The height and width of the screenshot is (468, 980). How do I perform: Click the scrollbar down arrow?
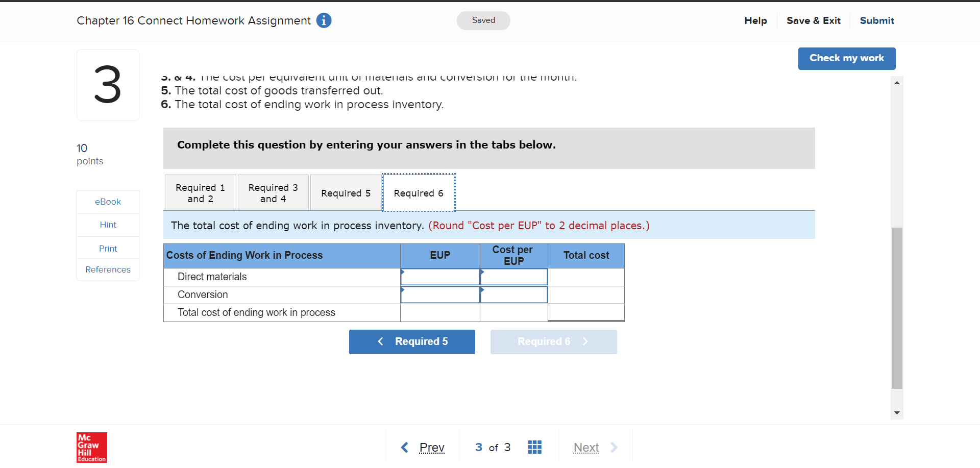pos(897,412)
